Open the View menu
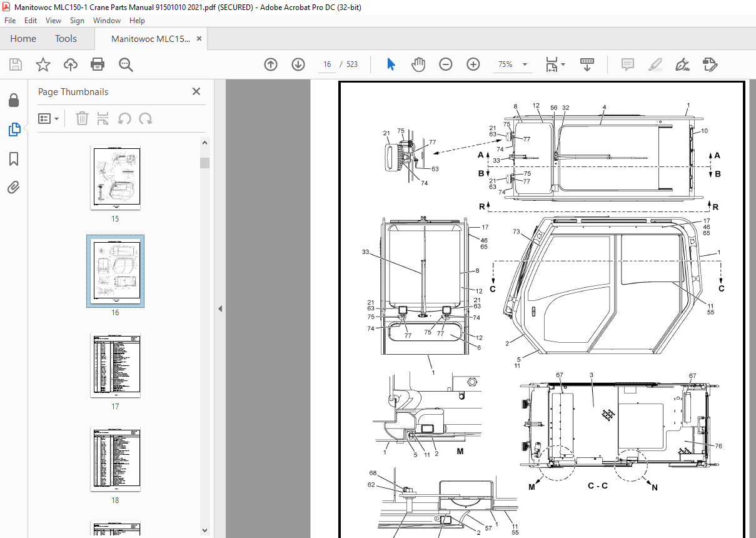This screenshot has height=538, width=756. tap(53, 21)
